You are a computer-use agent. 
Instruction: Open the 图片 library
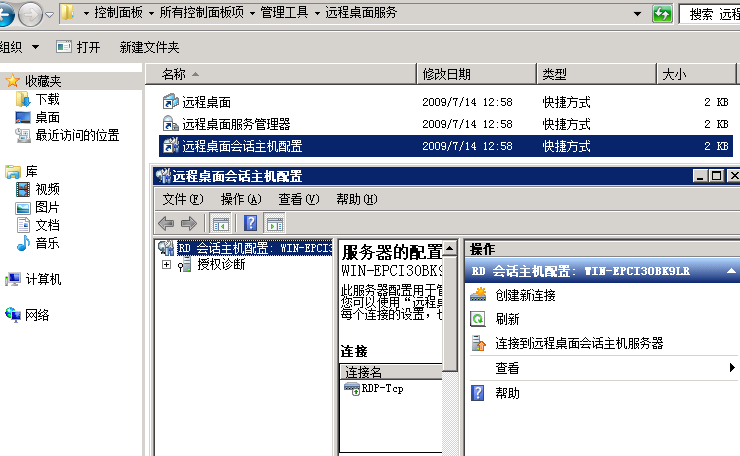pyautogui.click(x=48, y=207)
